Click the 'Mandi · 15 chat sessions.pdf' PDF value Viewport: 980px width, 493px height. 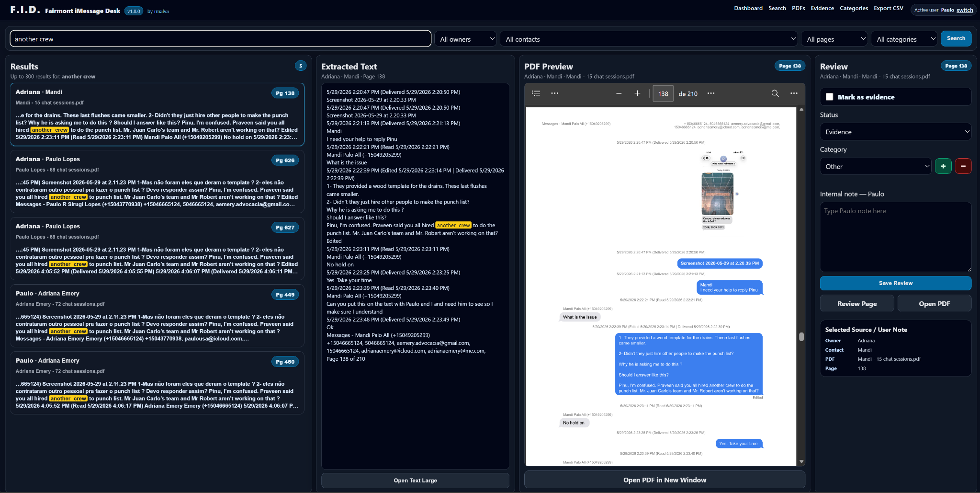889,359
